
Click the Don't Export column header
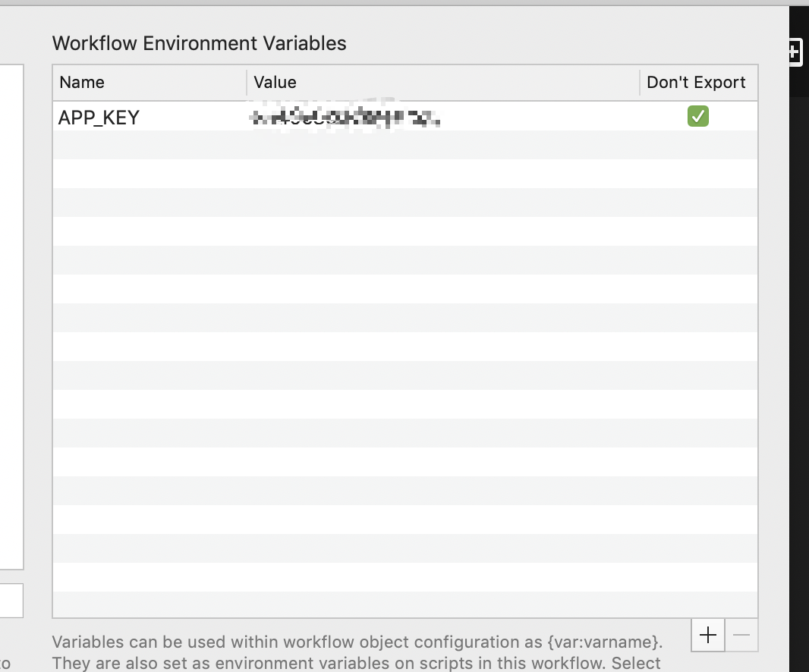(x=697, y=82)
